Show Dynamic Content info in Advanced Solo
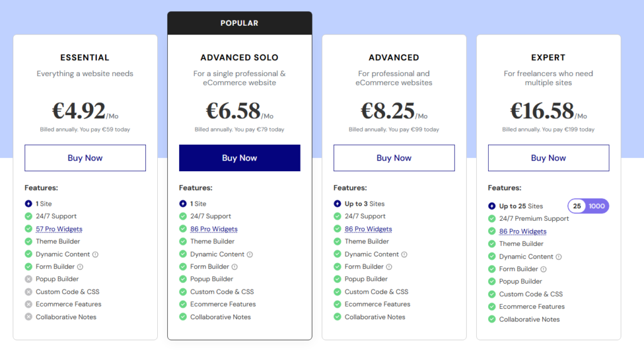644x353 pixels. (250, 254)
